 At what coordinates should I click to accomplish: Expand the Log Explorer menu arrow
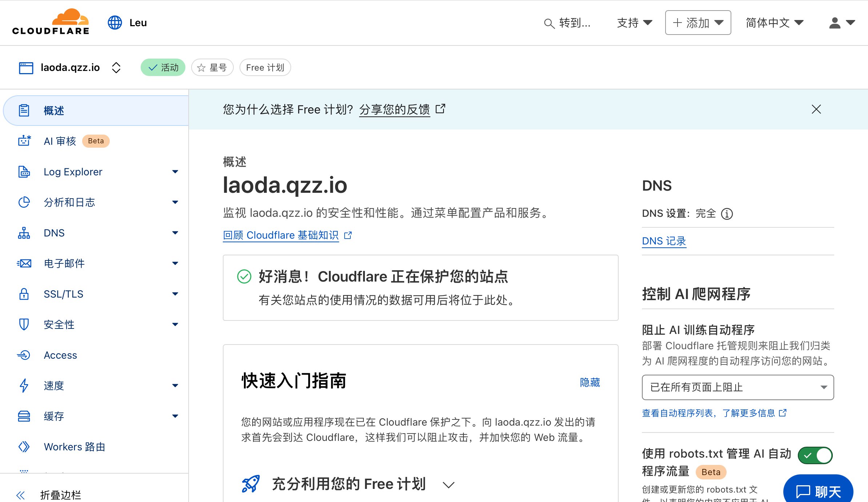pos(175,172)
